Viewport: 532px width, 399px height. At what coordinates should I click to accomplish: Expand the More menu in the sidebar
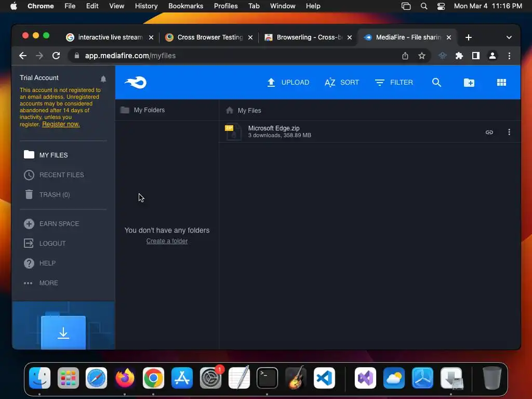(x=41, y=283)
